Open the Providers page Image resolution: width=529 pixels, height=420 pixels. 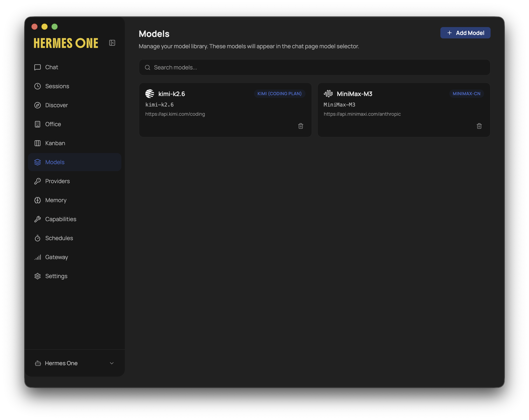tap(75, 181)
